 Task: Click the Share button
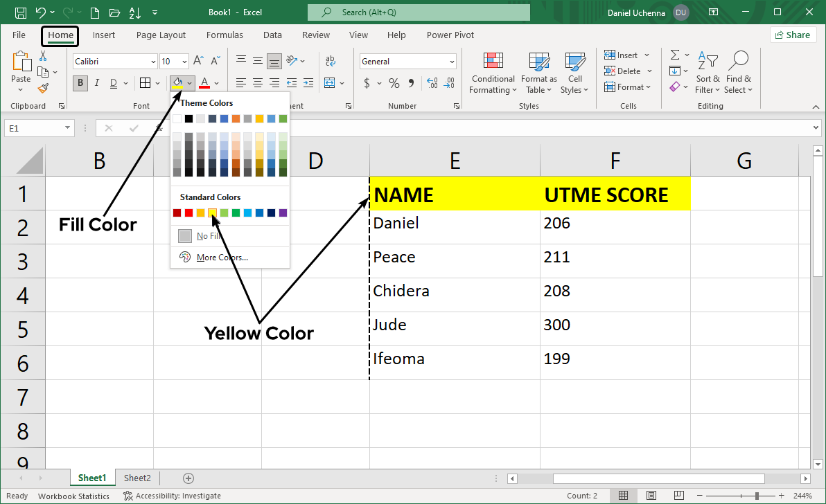tap(793, 35)
